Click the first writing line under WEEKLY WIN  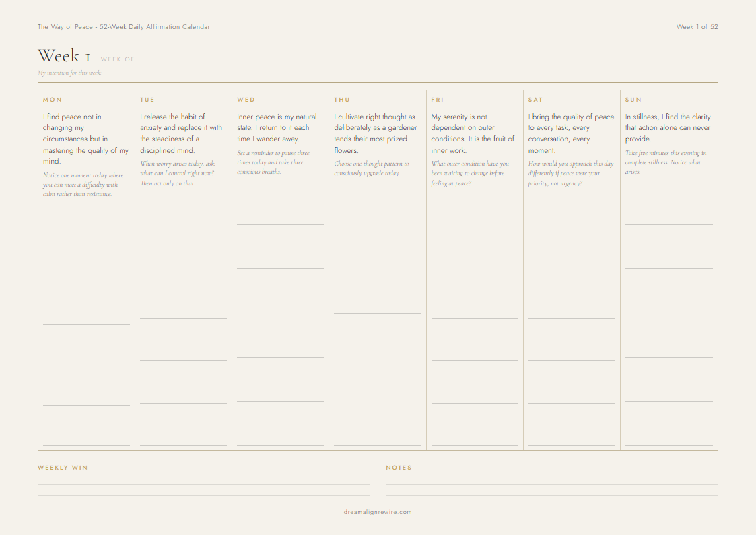tap(204, 484)
